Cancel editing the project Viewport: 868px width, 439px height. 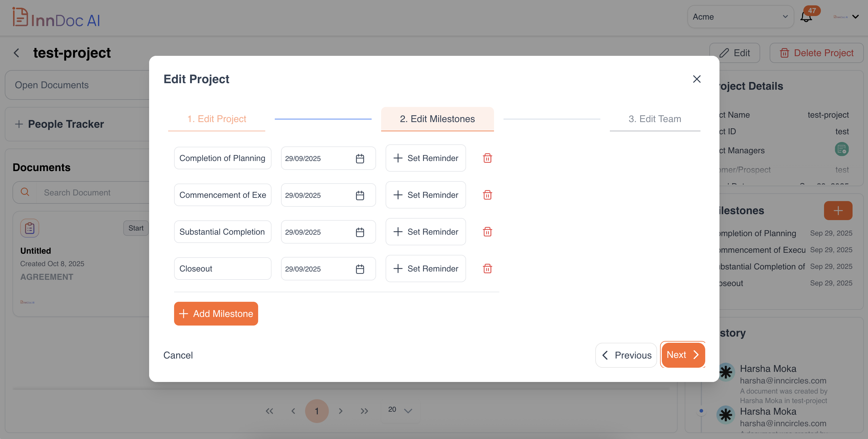(178, 355)
